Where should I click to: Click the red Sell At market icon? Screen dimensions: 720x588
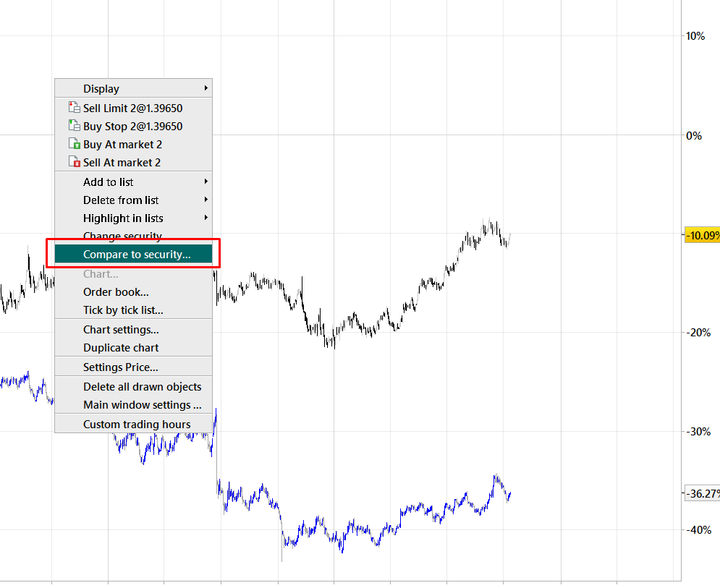(x=72, y=162)
